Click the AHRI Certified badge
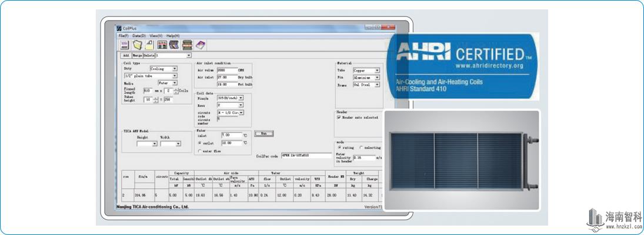Screen dimensions: 644x235 click(462, 66)
